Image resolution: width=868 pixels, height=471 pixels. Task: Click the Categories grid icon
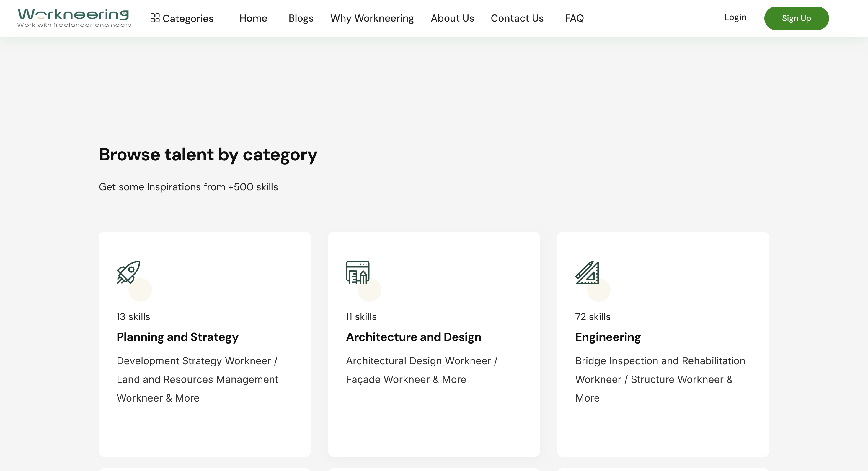tap(155, 18)
